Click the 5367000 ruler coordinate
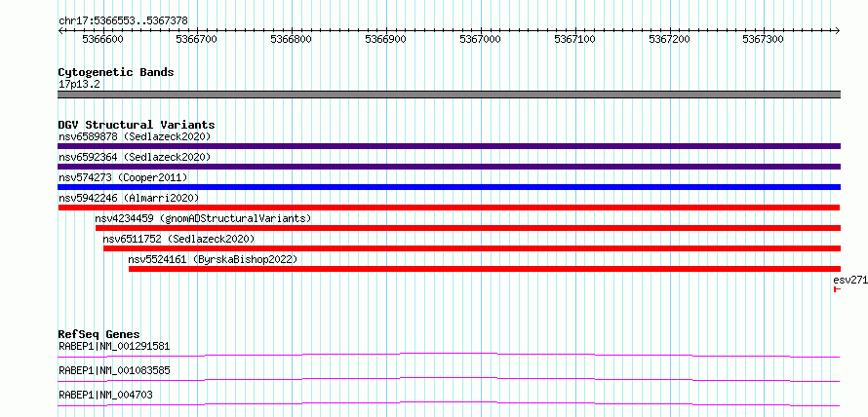This screenshot has width=868, height=417. (481, 39)
